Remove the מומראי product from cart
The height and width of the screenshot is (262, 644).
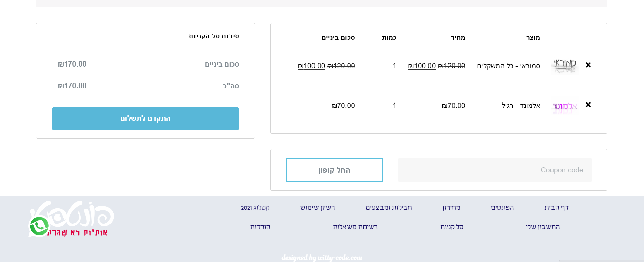click(588, 65)
